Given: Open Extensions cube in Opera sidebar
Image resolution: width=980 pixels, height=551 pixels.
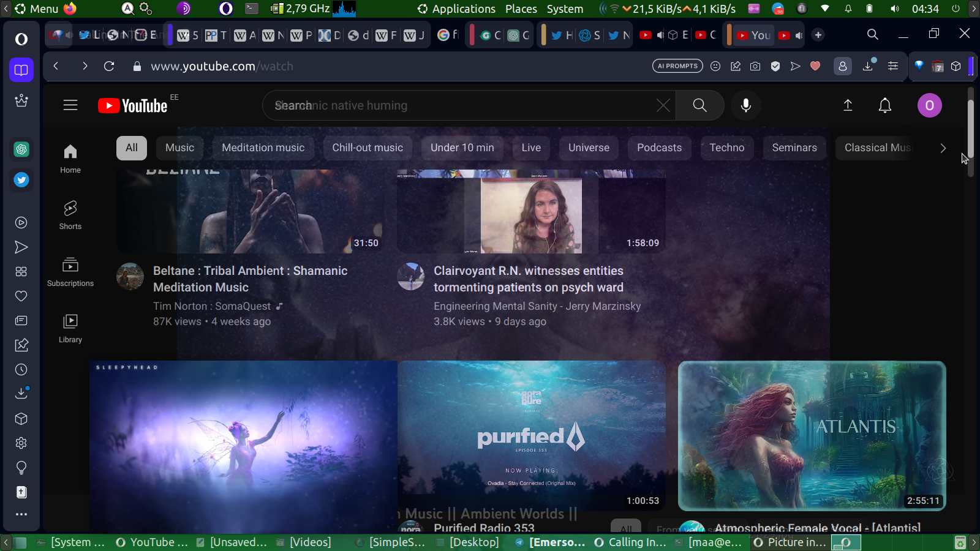Looking at the screenshot, I should [x=21, y=419].
